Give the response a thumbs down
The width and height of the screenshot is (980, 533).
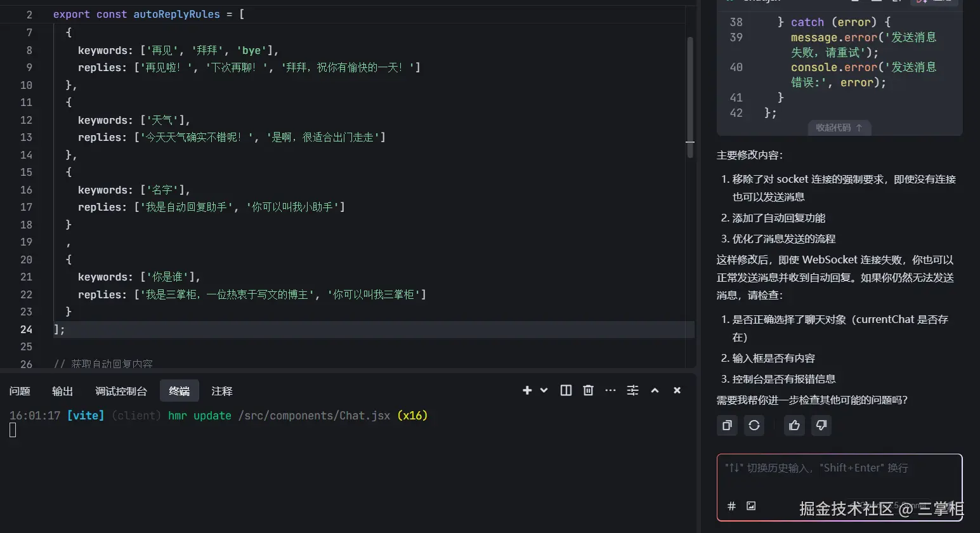(821, 425)
